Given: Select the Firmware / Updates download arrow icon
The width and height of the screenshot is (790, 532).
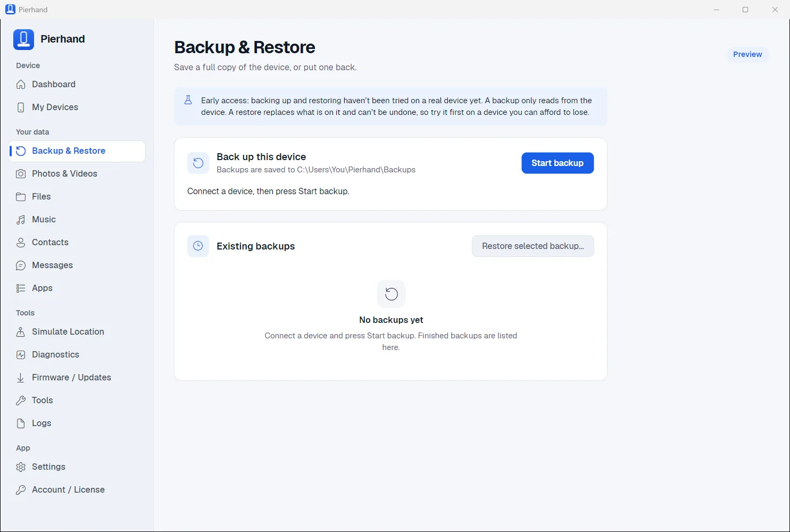Looking at the screenshot, I should pyautogui.click(x=21, y=378).
